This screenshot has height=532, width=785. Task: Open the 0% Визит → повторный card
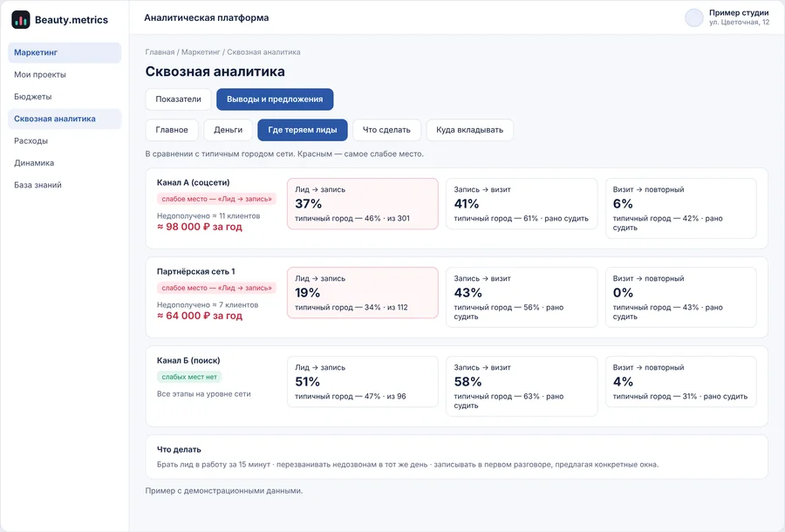point(681,297)
